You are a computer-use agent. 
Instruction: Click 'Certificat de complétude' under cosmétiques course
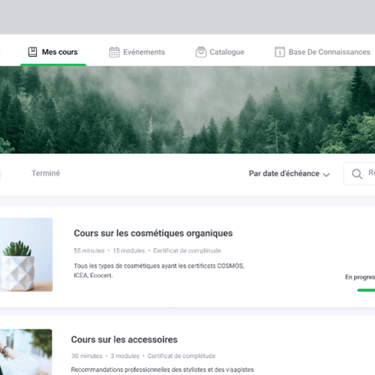(187, 251)
